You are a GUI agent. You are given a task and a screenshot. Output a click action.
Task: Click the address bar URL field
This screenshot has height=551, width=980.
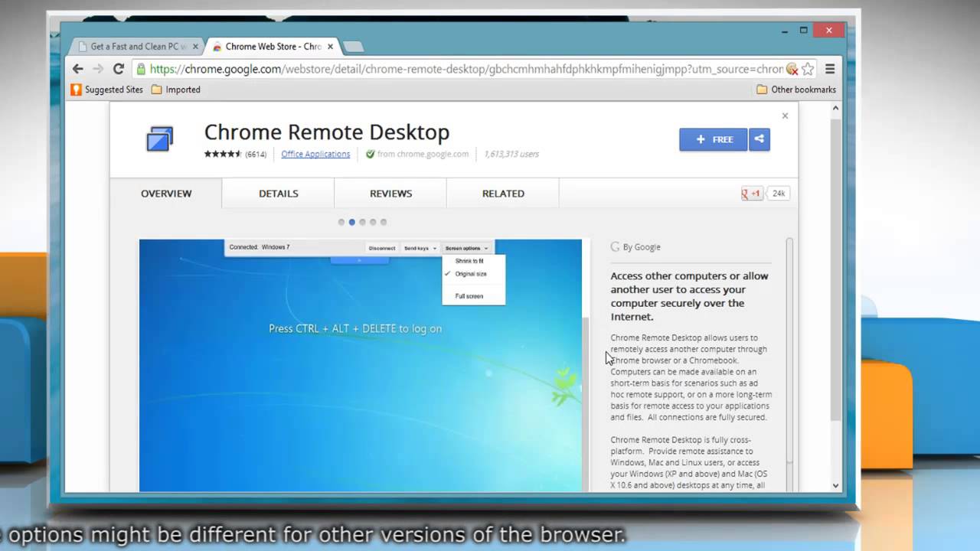click(x=465, y=69)
